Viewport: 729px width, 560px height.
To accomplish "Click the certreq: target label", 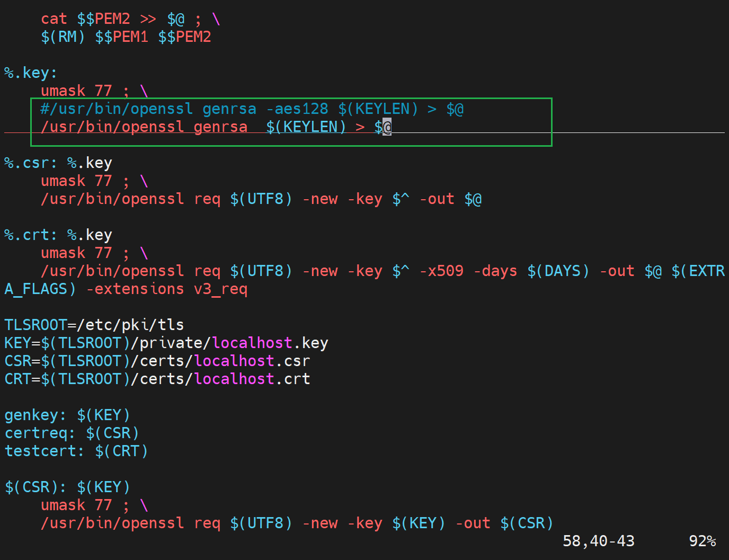I will tap(40, 433).
